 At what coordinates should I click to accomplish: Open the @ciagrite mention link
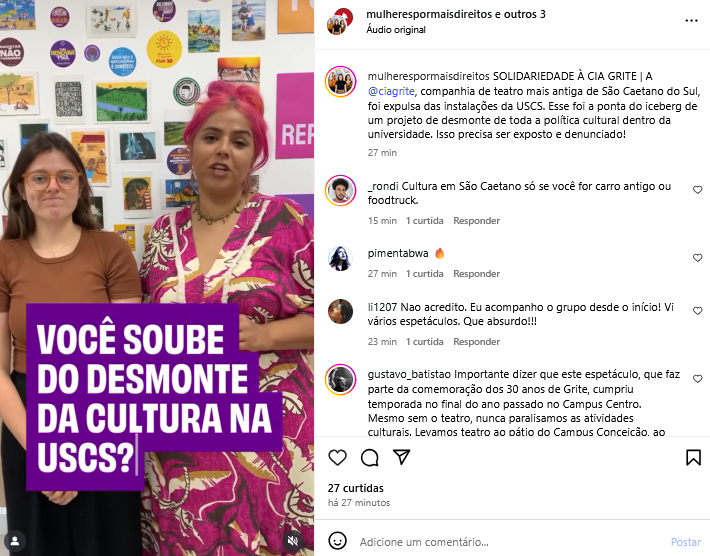coord(391,91)
